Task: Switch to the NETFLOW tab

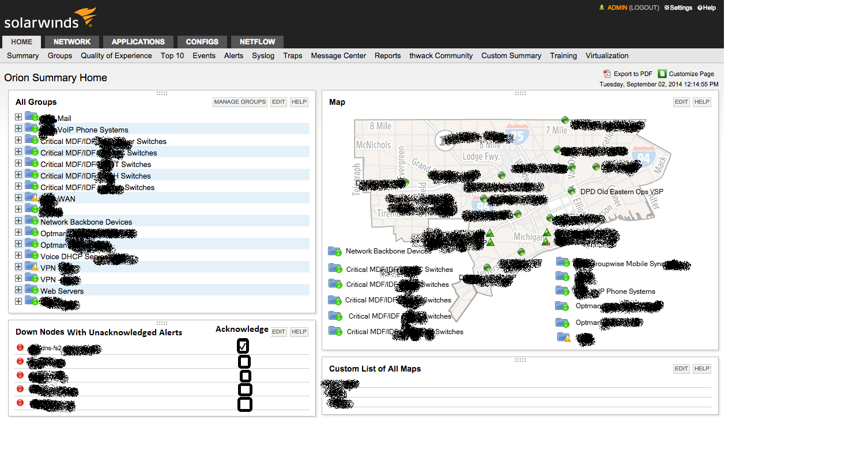Action: coord(258,41)
